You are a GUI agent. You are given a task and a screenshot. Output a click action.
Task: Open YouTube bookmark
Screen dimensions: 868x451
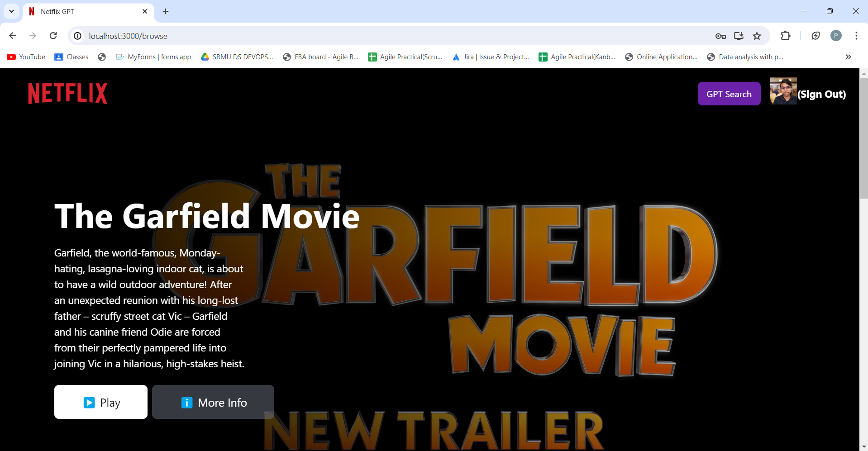(x=26, y=57)
